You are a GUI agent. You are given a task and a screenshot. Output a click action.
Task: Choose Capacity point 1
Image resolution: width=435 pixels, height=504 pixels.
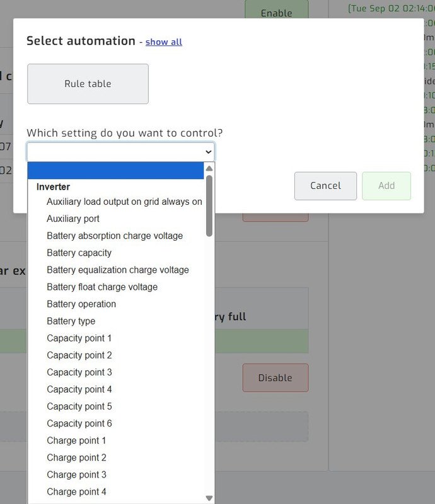click(79, 338)
